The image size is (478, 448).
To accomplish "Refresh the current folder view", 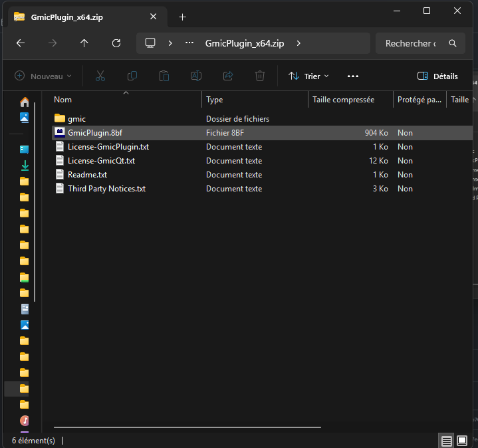I will pyautogui.click(x=116, y=43).
